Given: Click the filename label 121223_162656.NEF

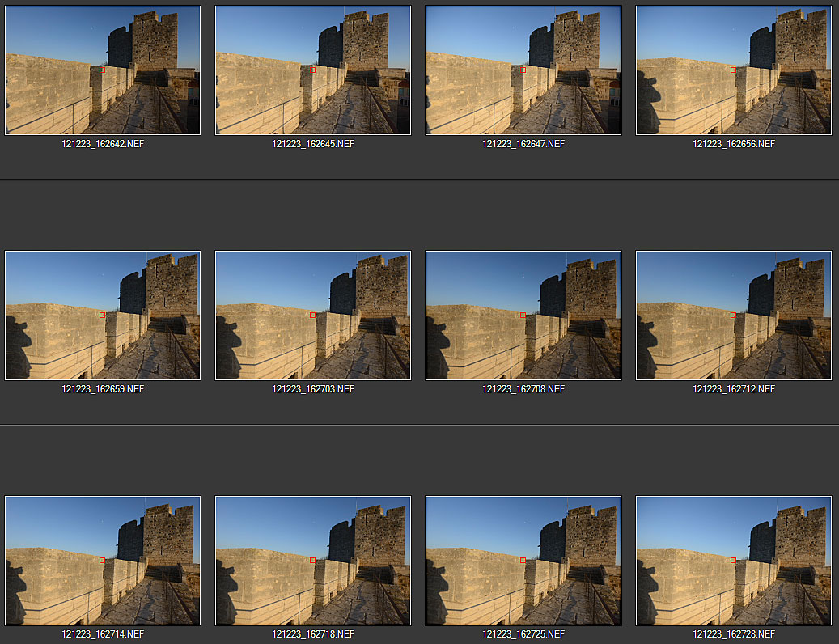Looking at the screenshot, I should click(734, 144).
